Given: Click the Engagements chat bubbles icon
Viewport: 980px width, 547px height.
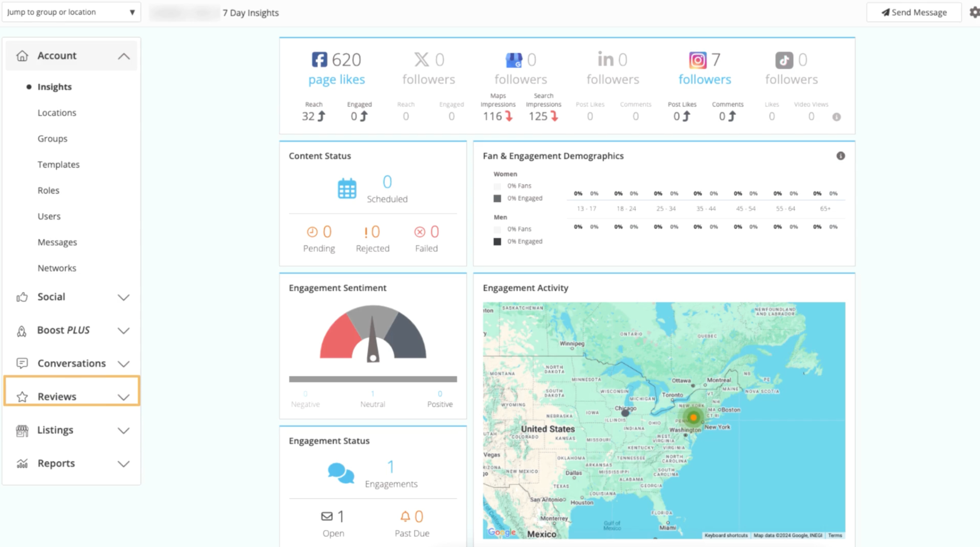Looking at the screenshot, I should (x=341, y=473).
